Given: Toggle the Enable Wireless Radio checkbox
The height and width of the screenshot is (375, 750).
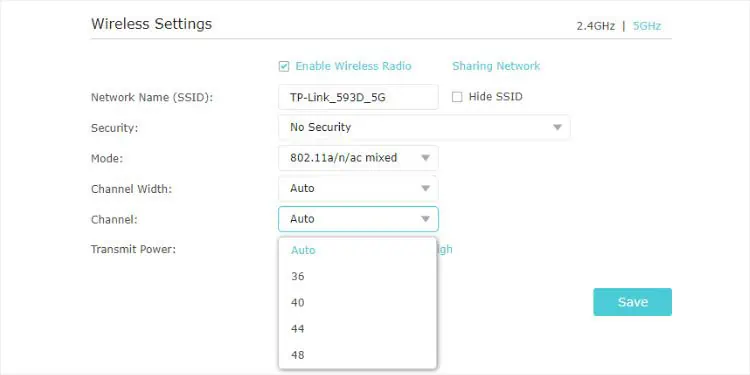Looking at the screenshot, I should point(284,66).
